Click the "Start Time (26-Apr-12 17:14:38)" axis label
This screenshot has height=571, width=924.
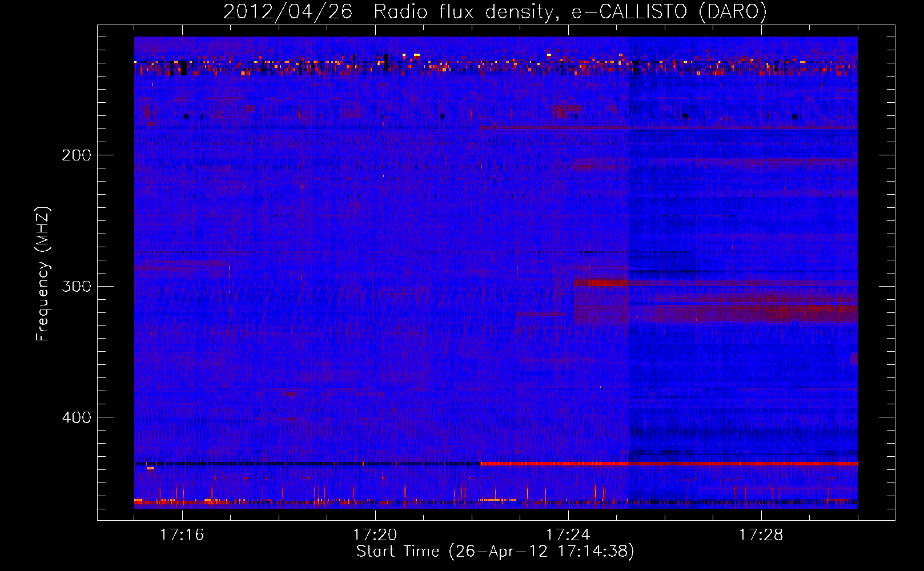tap(495, 552)
